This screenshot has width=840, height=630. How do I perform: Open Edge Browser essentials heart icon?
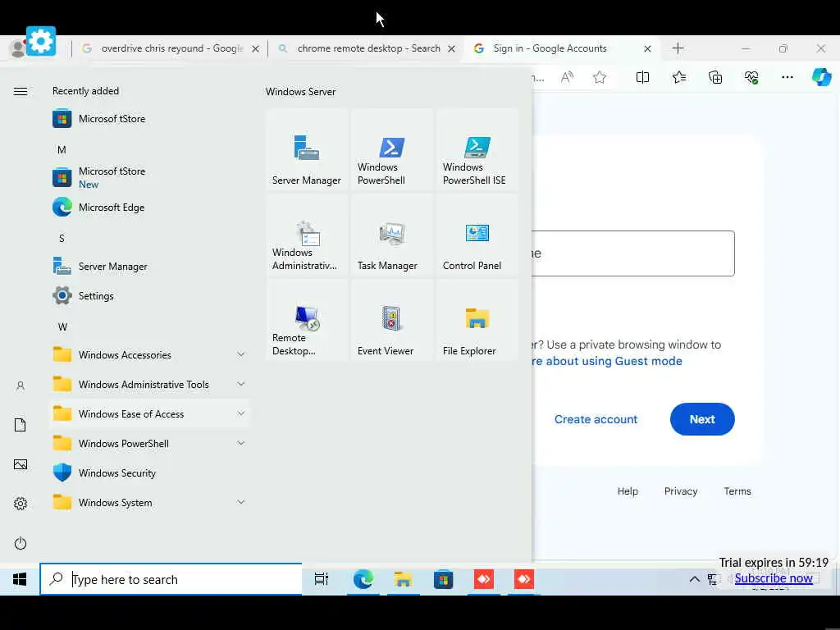(x=751, y=78)
